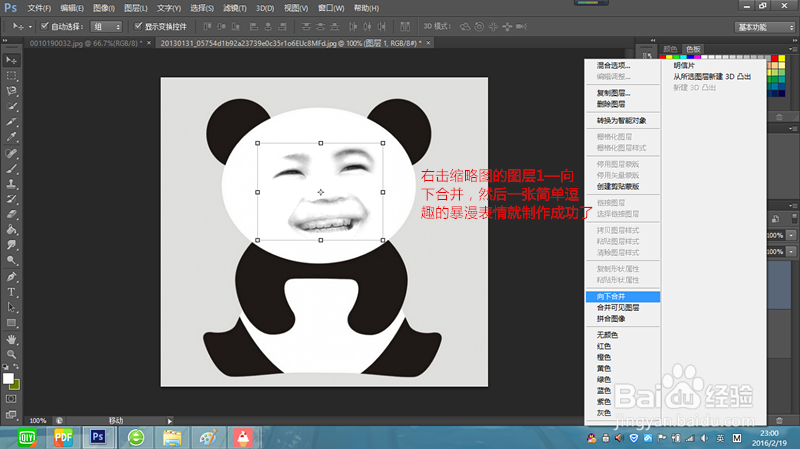The height and width of the screenshot is (449, 800).
Task: Click the auto-align layers icon in options bar
Action: pos(405,27)
